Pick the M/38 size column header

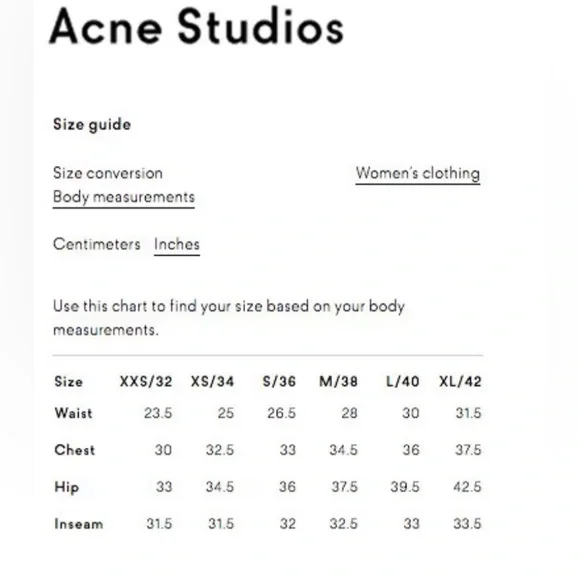click(338, 382)
